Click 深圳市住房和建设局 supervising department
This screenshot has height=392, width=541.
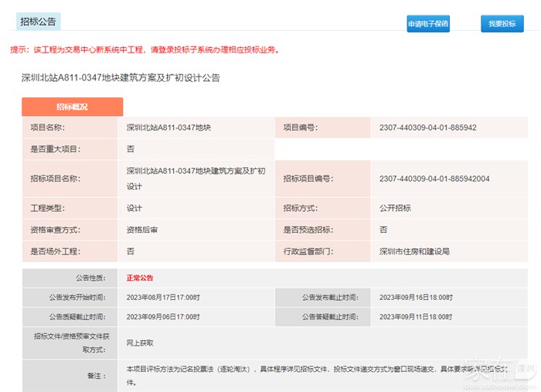click(x=414, y=251)
